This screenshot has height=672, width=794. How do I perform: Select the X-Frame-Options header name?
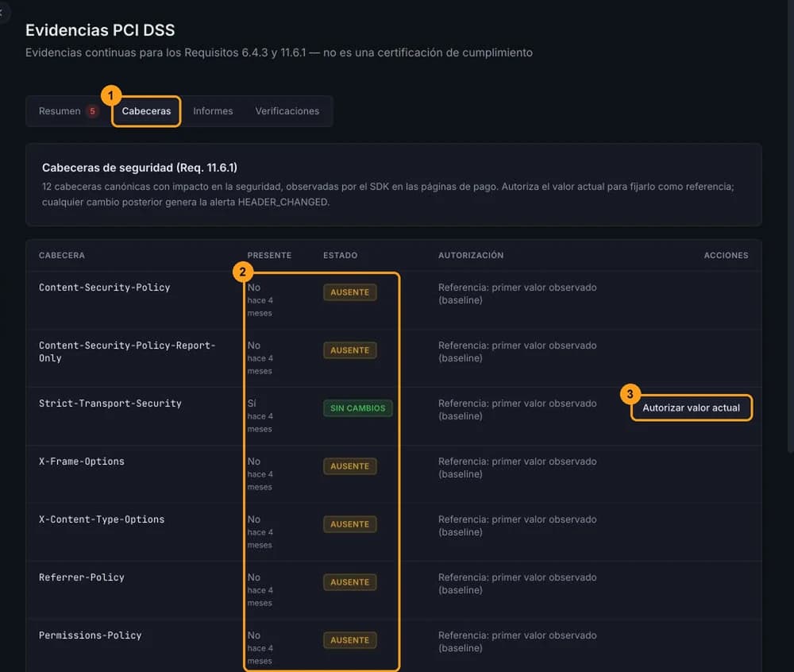click(x=82, y=462)
